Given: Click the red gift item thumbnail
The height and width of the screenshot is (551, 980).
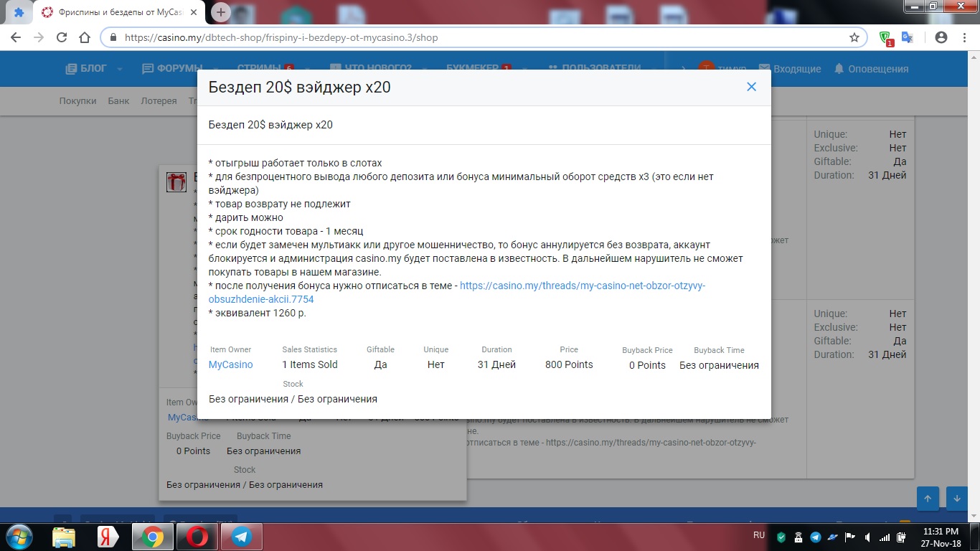Looking at the screenshot, I should [176, 182].
